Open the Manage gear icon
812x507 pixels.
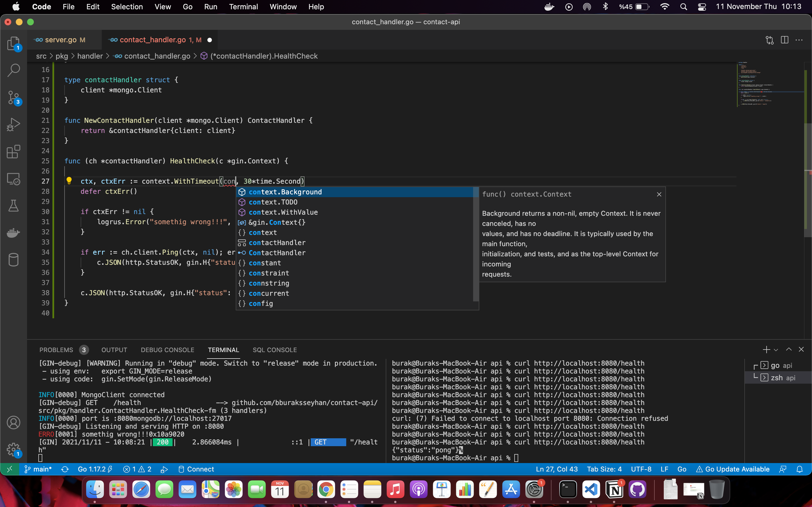pos(14,449)
